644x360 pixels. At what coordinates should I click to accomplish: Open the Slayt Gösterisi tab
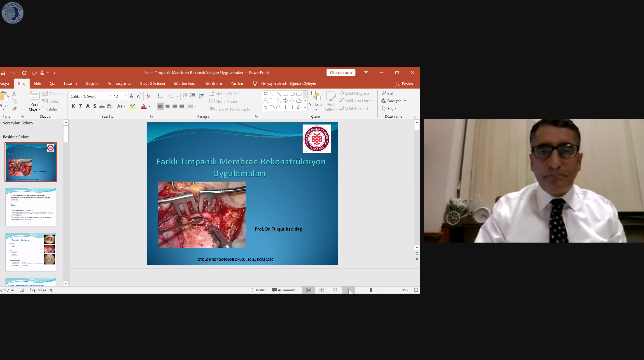tap(152, 84)
